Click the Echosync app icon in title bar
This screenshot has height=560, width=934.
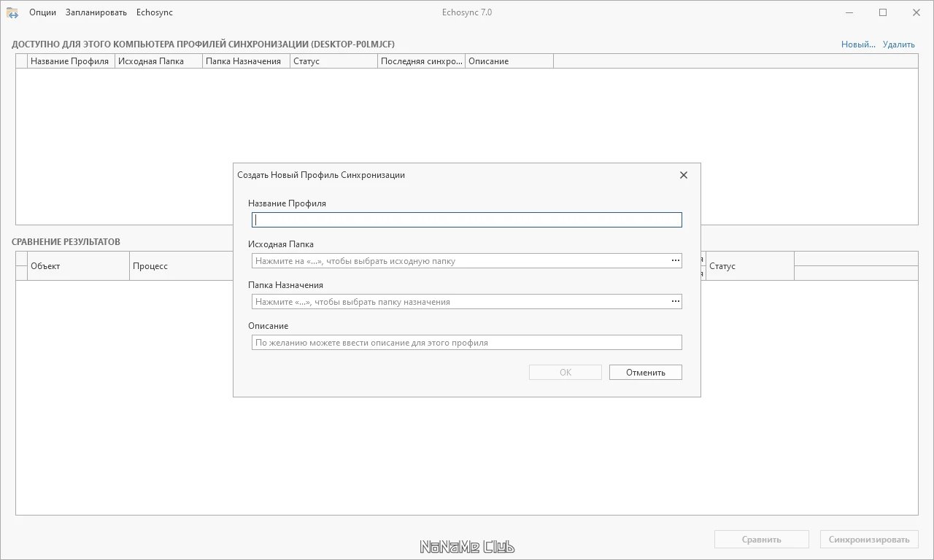(12, 12)
